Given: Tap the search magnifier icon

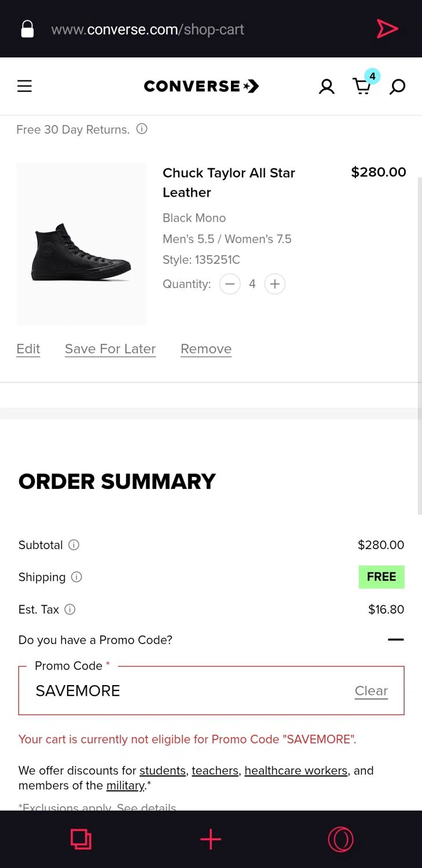Looking at the screenshot, I should (397, 87).
